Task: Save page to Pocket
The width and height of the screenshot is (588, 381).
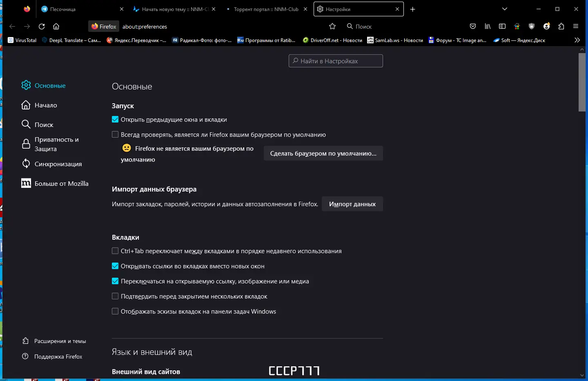Action: coord(472,26)
